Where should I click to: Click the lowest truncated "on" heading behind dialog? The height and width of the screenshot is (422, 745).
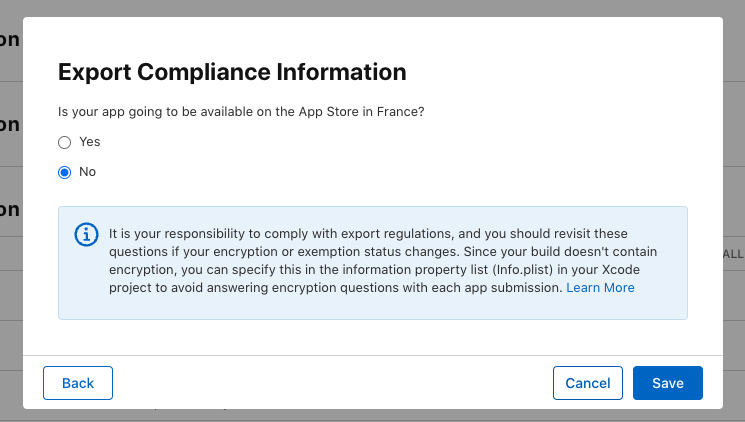click(x=10, y=210)
